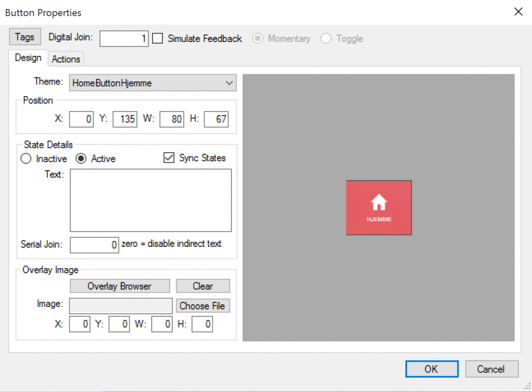Confirm changes with the OK button

[431, 369]
